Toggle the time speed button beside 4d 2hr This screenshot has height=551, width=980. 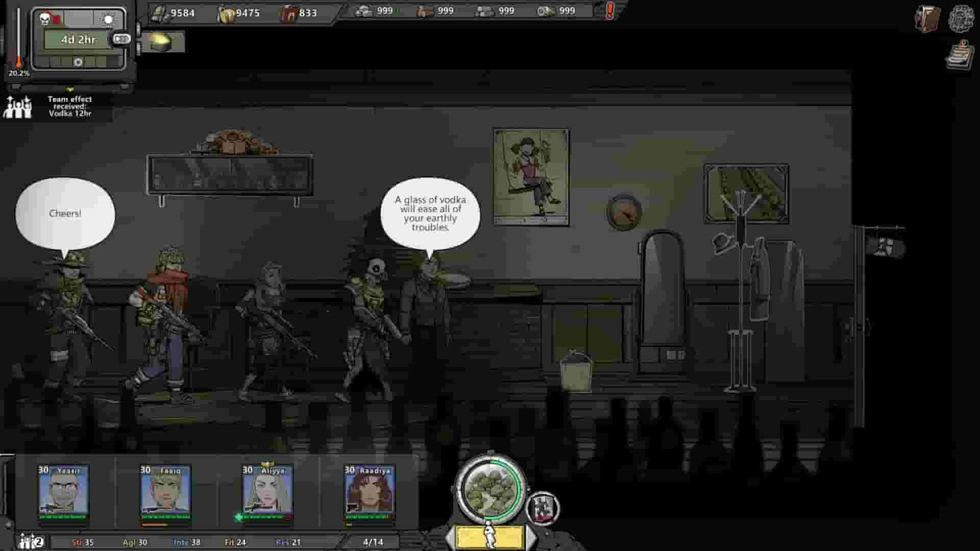(x=122, y=39)
